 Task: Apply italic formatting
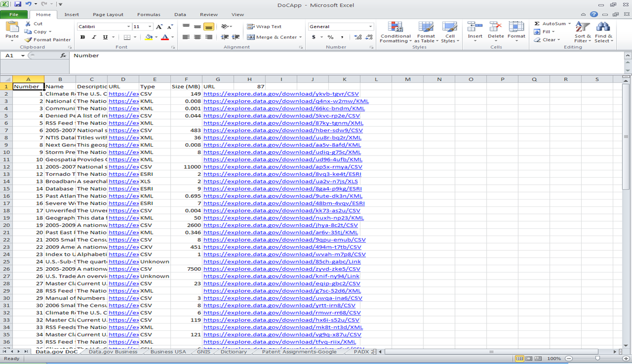pyautogui.click(x=93, y=37)
